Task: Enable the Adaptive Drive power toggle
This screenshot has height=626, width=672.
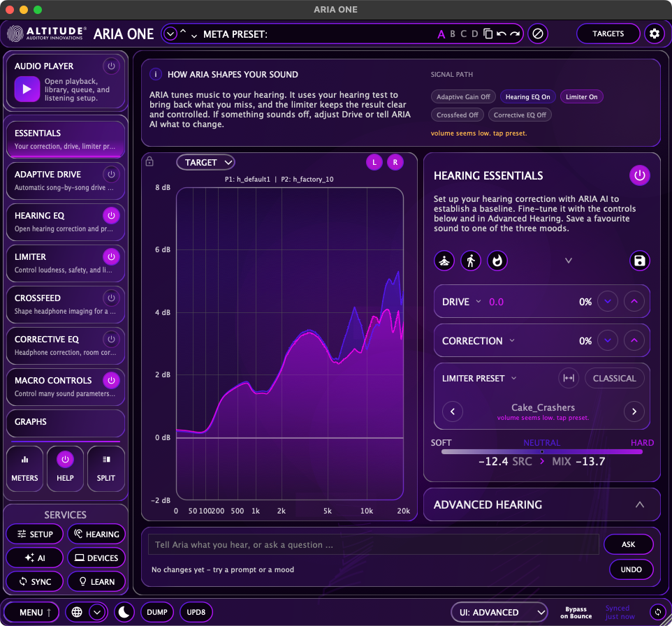Action: (112, 175)
